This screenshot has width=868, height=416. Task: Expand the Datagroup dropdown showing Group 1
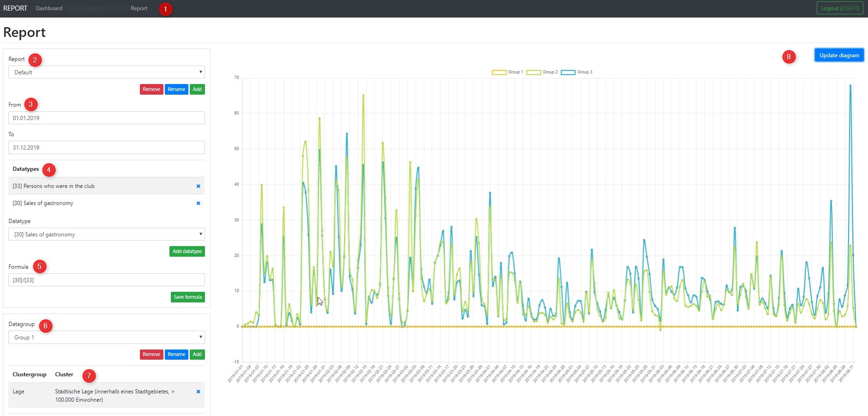[x=106, y=338]
